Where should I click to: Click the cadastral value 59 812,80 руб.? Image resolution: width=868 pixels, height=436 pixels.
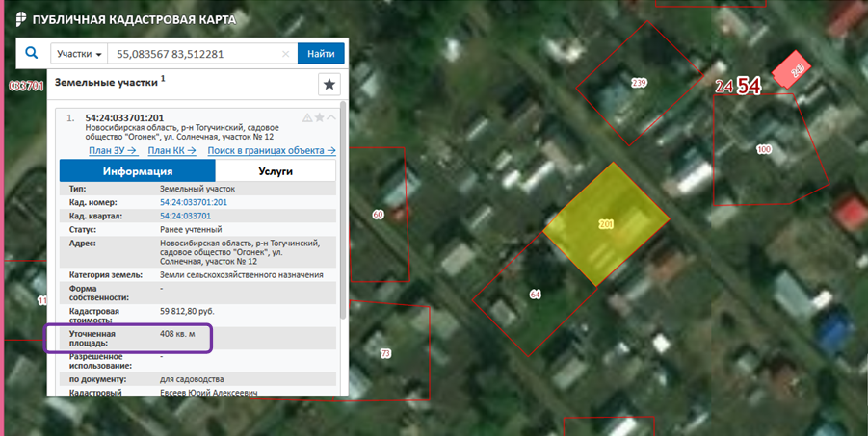(187, 311)
